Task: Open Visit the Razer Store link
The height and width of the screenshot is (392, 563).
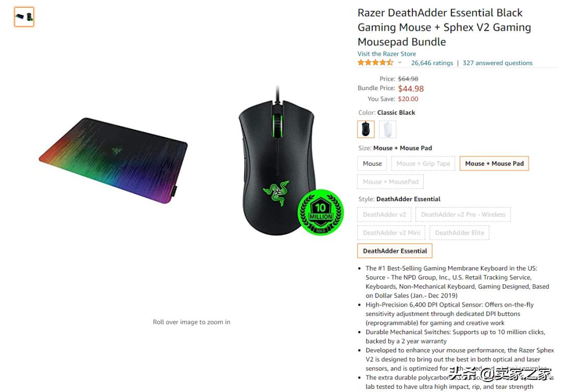Action: coord(387,54)
